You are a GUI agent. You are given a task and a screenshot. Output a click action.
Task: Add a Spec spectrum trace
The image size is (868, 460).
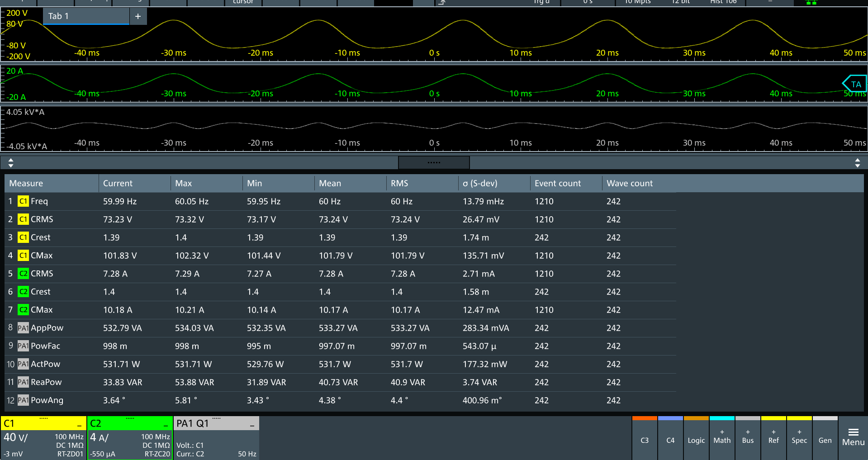click(x=799, y=437)
